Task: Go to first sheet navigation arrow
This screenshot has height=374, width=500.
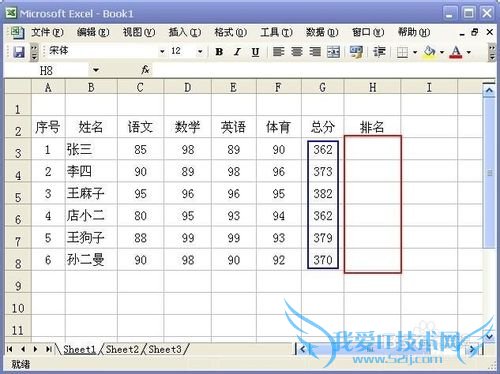Action: click(x=10, y=349)
